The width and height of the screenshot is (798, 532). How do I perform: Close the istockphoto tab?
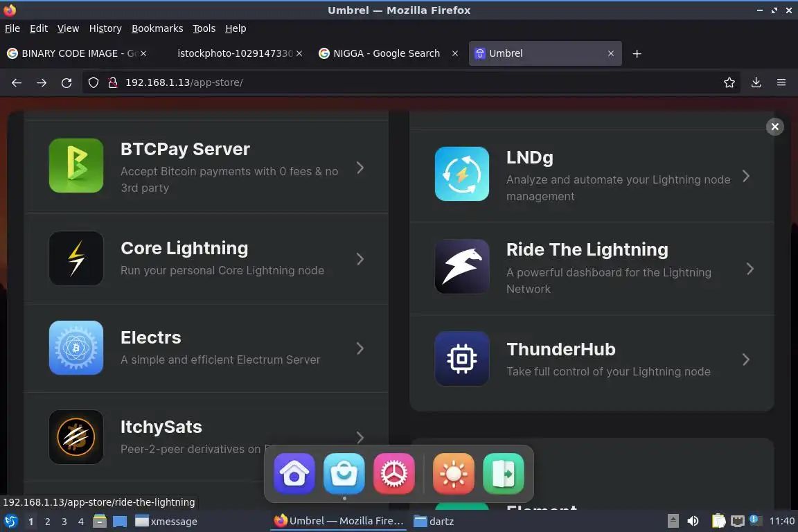[299, 53]
